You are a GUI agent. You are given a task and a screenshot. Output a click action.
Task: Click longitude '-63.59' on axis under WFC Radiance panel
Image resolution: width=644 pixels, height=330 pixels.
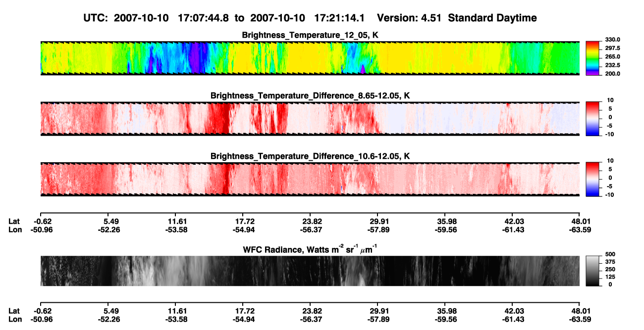tap(579, 319)
